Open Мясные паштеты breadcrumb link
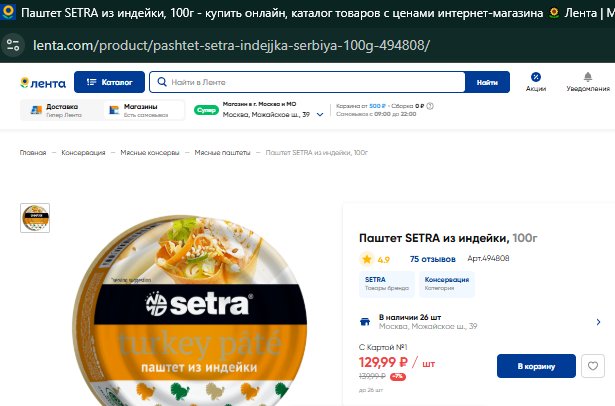615x406 pixels. [222, 153]
